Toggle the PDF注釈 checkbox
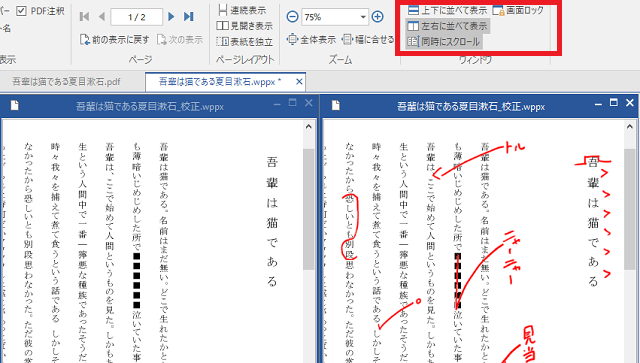Viewport: 640px width, 363px height. click(x=21, y=11)
